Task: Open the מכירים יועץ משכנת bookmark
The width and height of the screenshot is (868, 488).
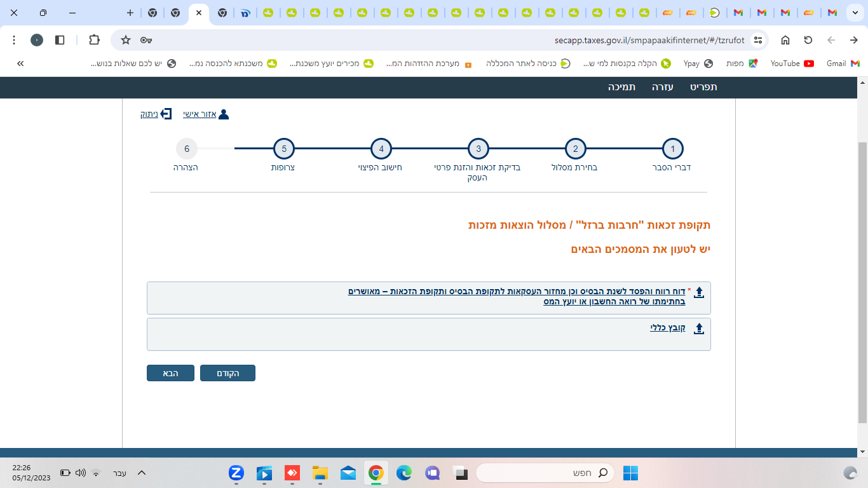Action: 332,64
